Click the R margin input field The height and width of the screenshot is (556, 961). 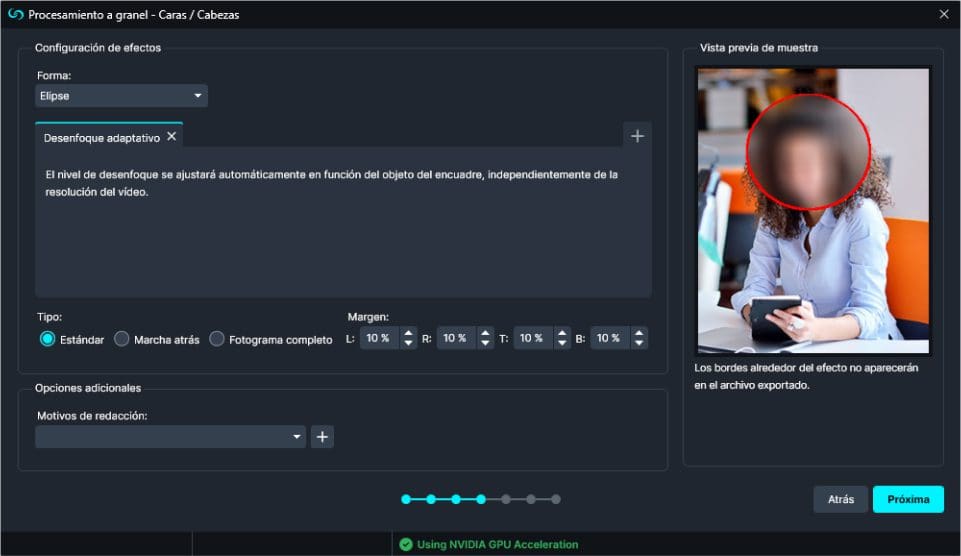tap(456, 338)
